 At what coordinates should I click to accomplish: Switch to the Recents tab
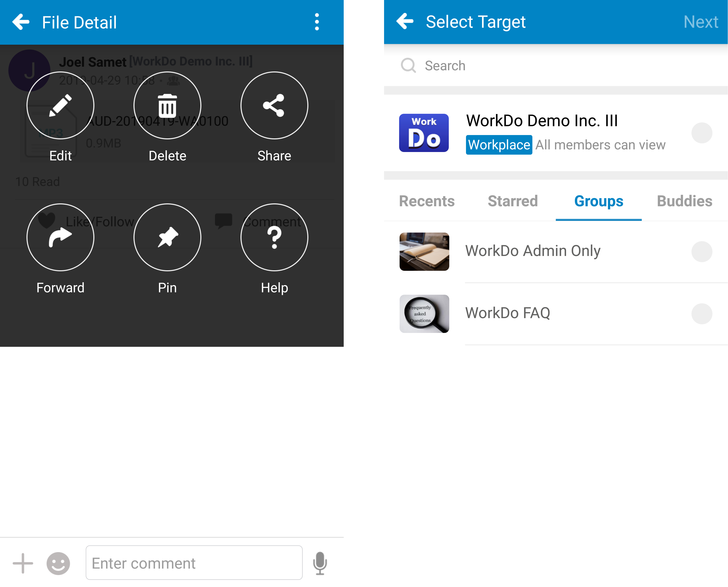pos(427,201)
